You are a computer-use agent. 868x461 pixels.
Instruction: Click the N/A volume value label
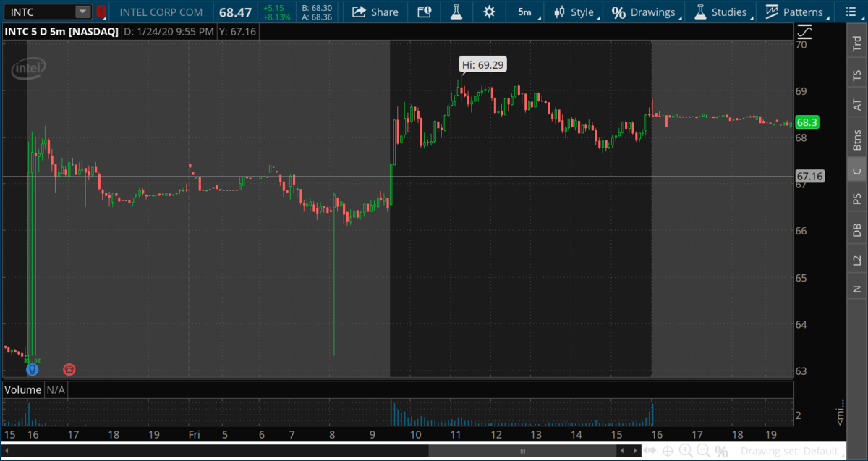point(56,389)
